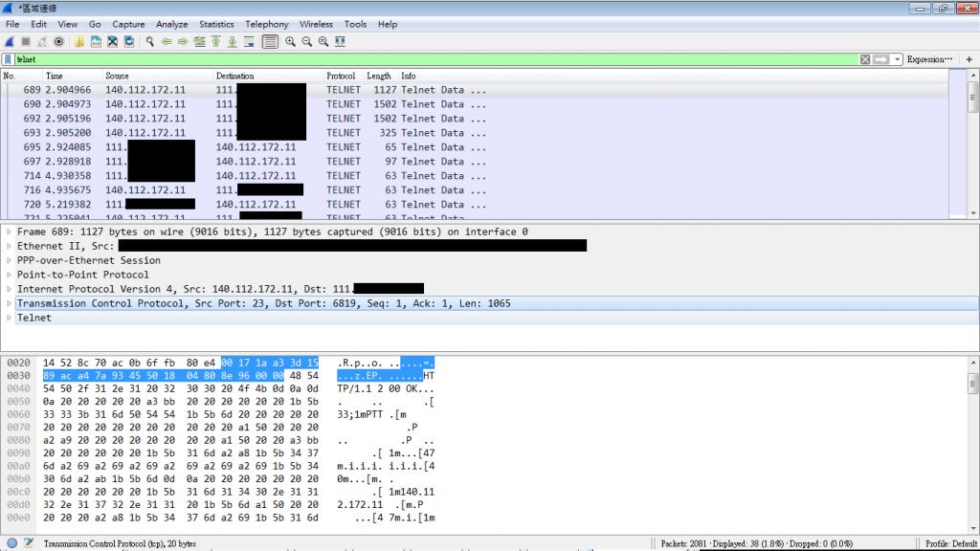
Task: Sort packets by Length column
Action: [381, 77]
